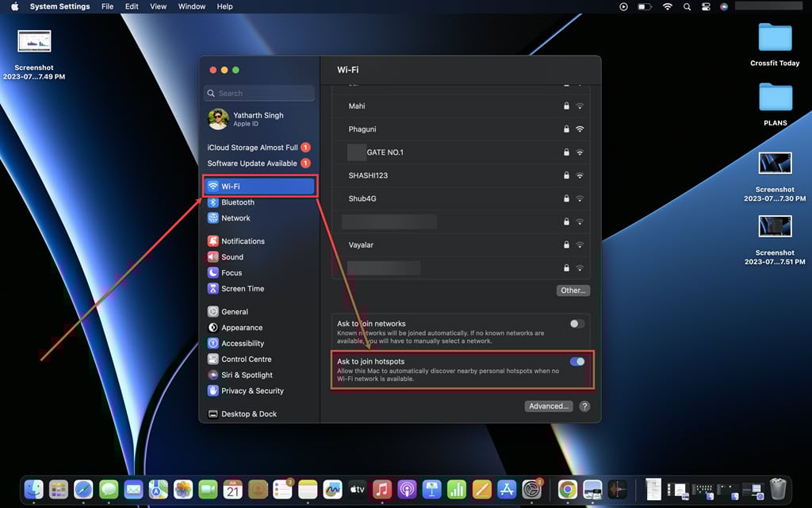Open the Help menu
The image size is (812, 508).
pyautogui.click(x=224, y=6)
